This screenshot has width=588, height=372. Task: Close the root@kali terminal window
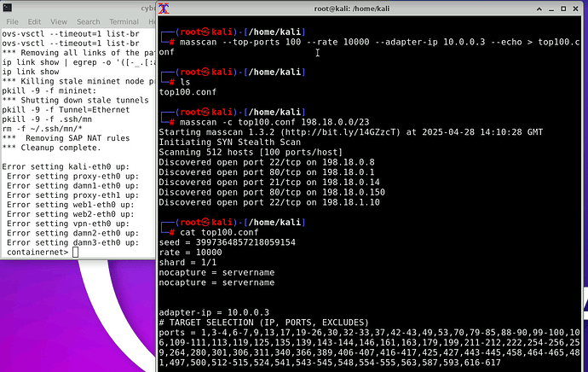577,8
